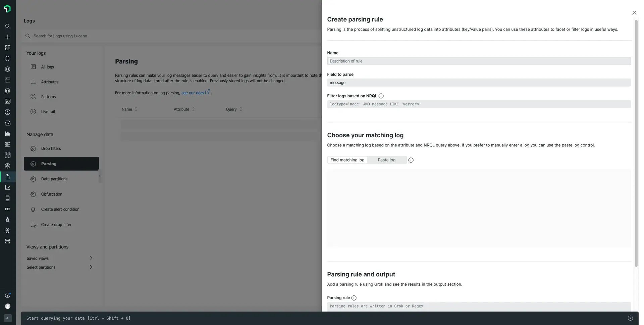Open the globe Browser icon in rail

tap(8, 69)
